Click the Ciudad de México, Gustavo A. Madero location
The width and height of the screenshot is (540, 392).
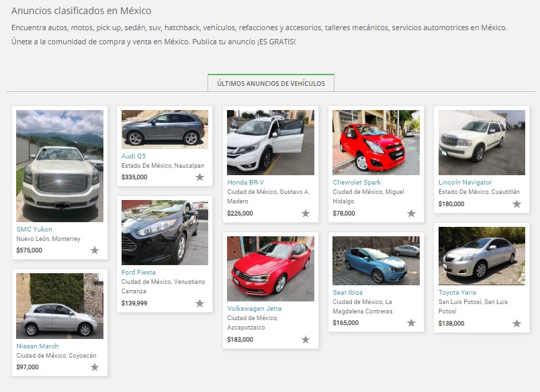click(x=268, y=197)
